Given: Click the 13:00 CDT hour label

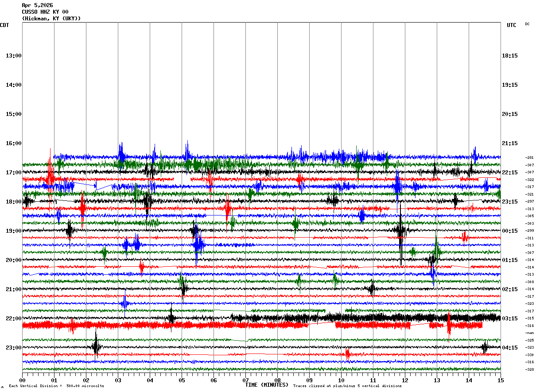Looking at the screenshot, I should 13,56.
